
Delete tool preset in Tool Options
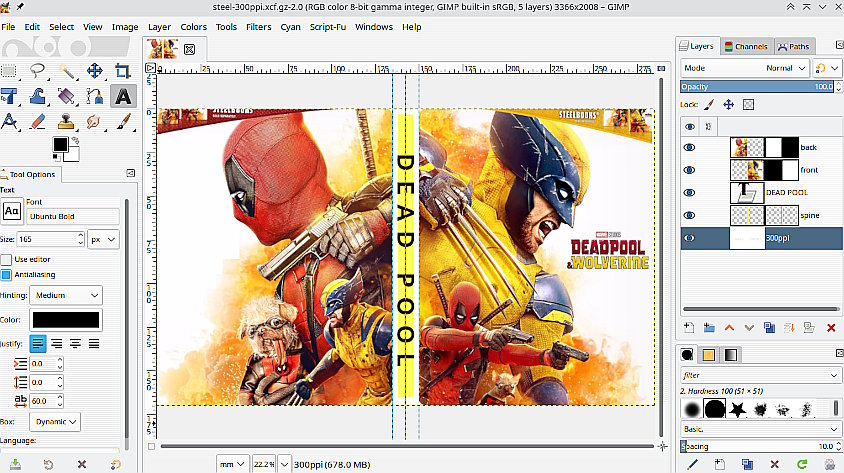point(82,464)
